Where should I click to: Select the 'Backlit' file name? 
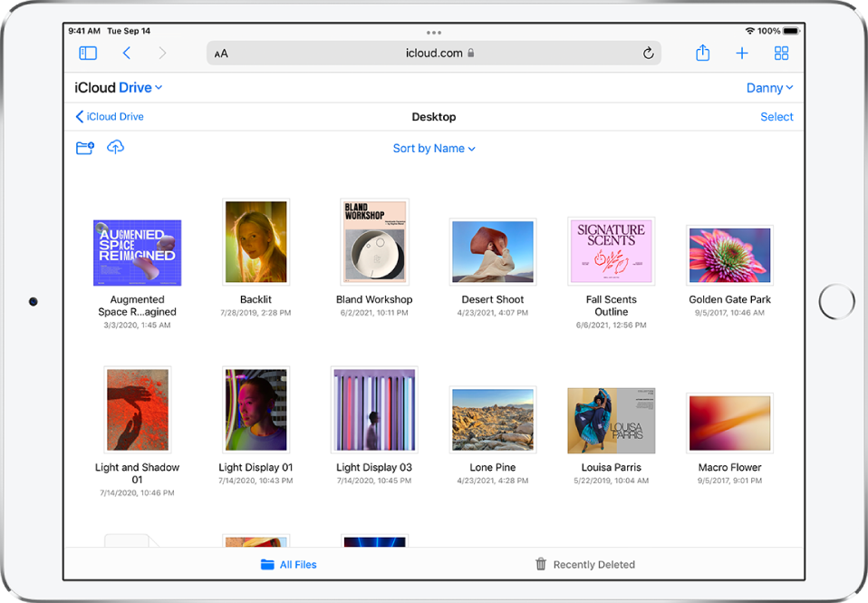[x=256, y=299]
